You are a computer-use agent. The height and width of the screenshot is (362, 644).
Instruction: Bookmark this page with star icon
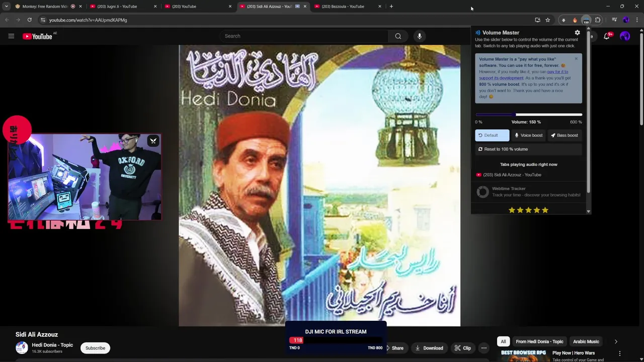tap(548, 20)
